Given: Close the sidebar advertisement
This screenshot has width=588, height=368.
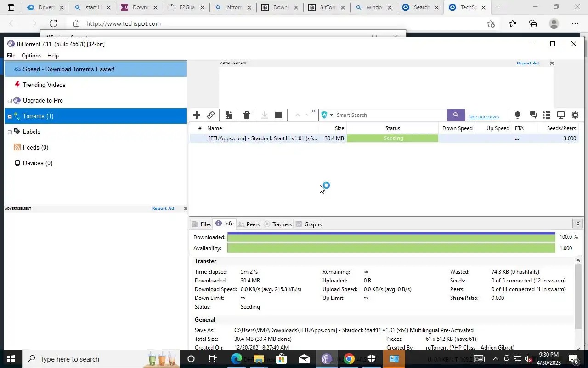Looking at the screenshot, I should coord(186,208).
